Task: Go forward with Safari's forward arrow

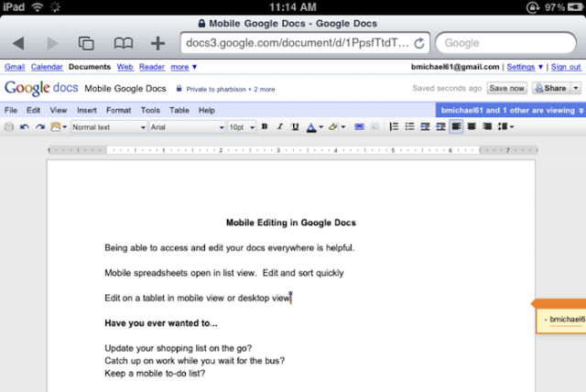Action: click(x=52, y=43)
